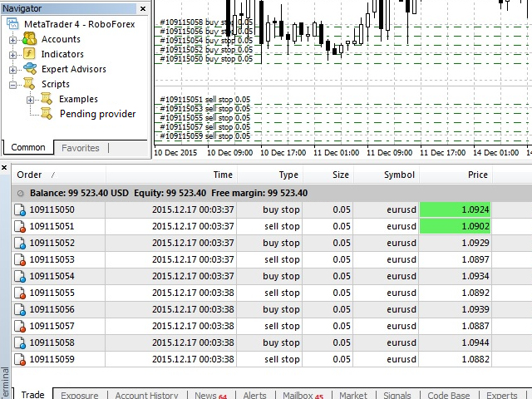Viewport: 532px width, 399px height.
Task: Close the Terminal panel
Action: pos(4,168)
